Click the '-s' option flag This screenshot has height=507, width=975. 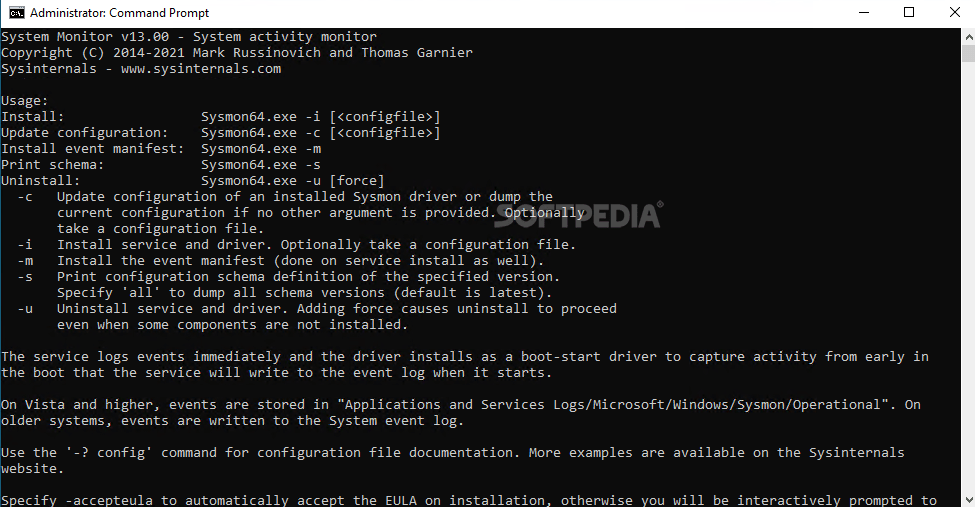point(25,277)
